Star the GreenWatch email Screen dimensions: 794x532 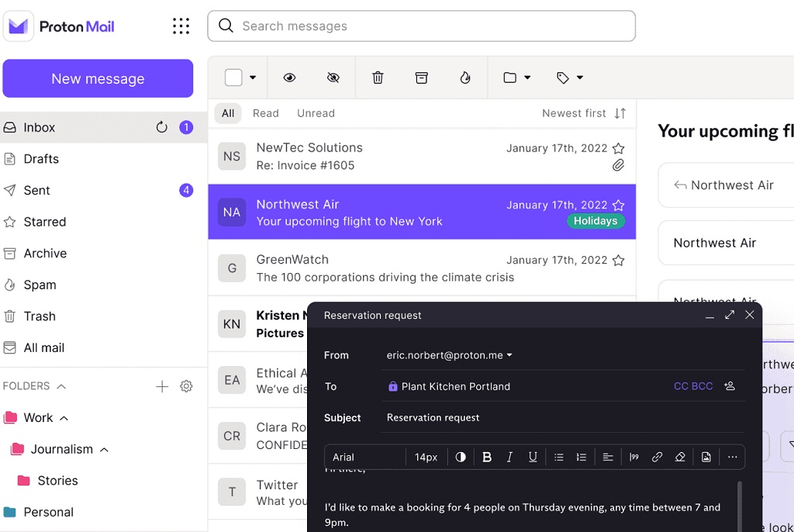pos(618,261)
